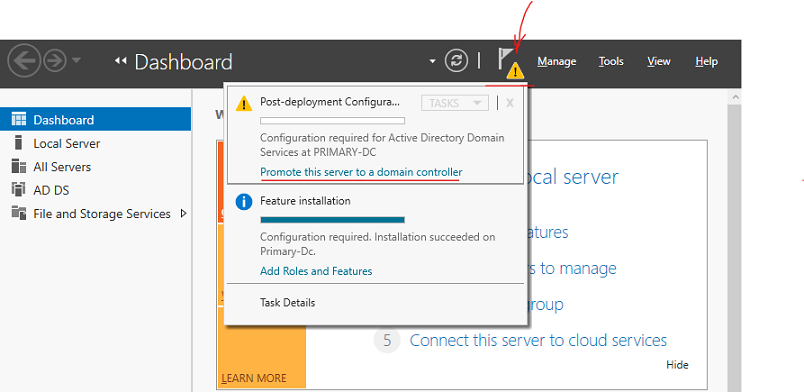Open the small dropdown arrow beside refresh
804x392 pixels.
[432, 62]
